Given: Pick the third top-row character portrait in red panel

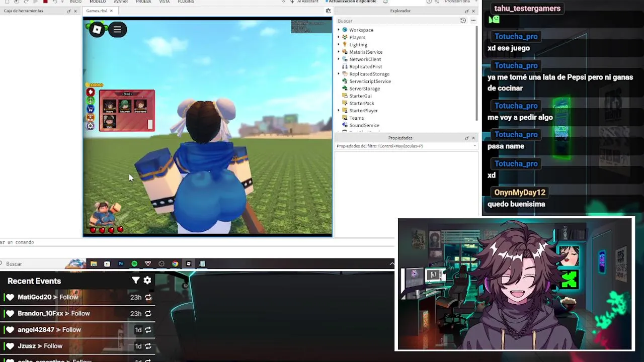Looking at the screenshot, I should [x=140, y=106].
